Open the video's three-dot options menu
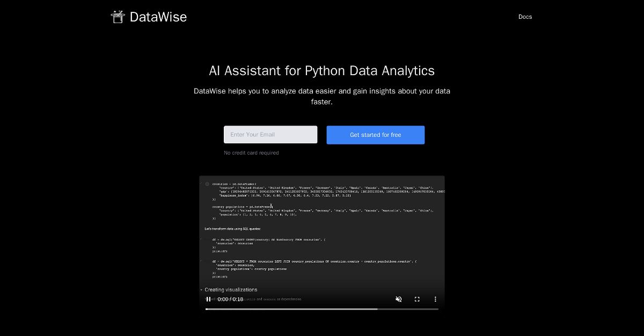This screenshot has height=336, width=644. 435,299
